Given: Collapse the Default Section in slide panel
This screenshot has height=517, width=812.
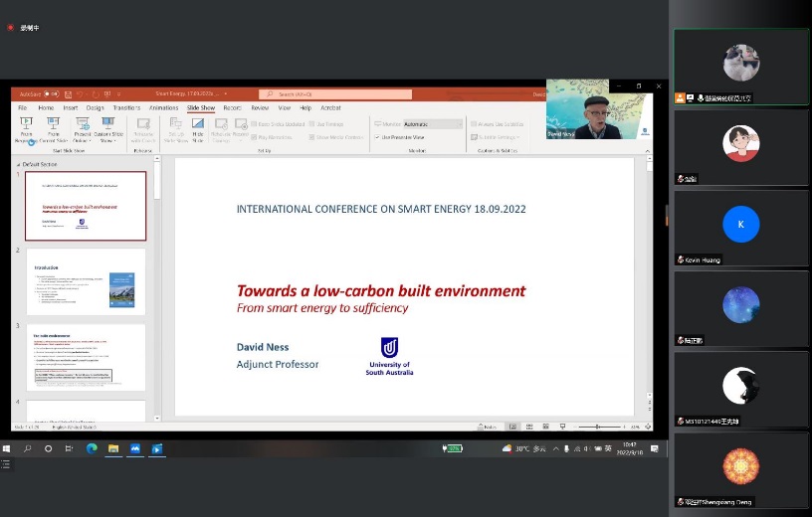Looking at the screenshot, I should pyautogui.click(x=17, y=162).
